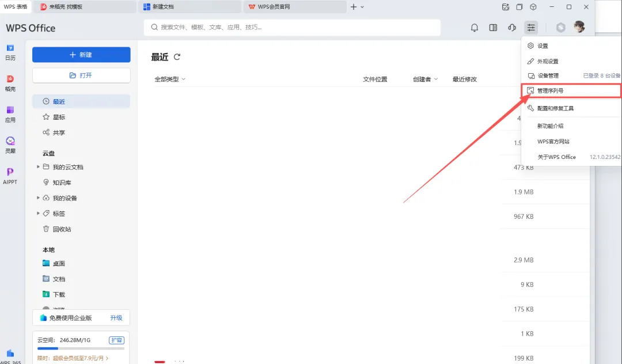Click the overlapping windows icon in title bar

click(x=519, y=7)
